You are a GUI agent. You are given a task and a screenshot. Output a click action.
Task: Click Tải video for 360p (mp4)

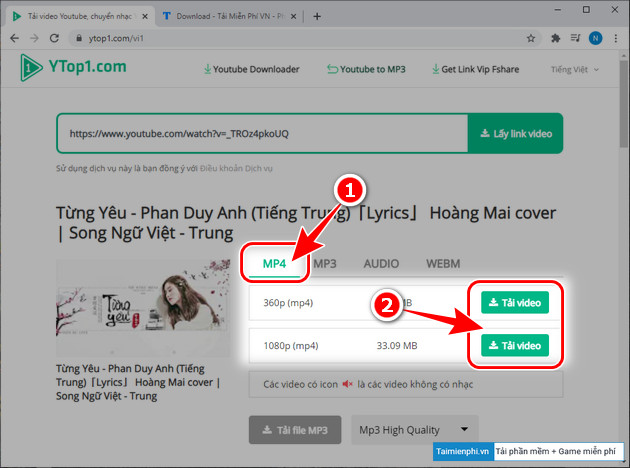[515, 302]
